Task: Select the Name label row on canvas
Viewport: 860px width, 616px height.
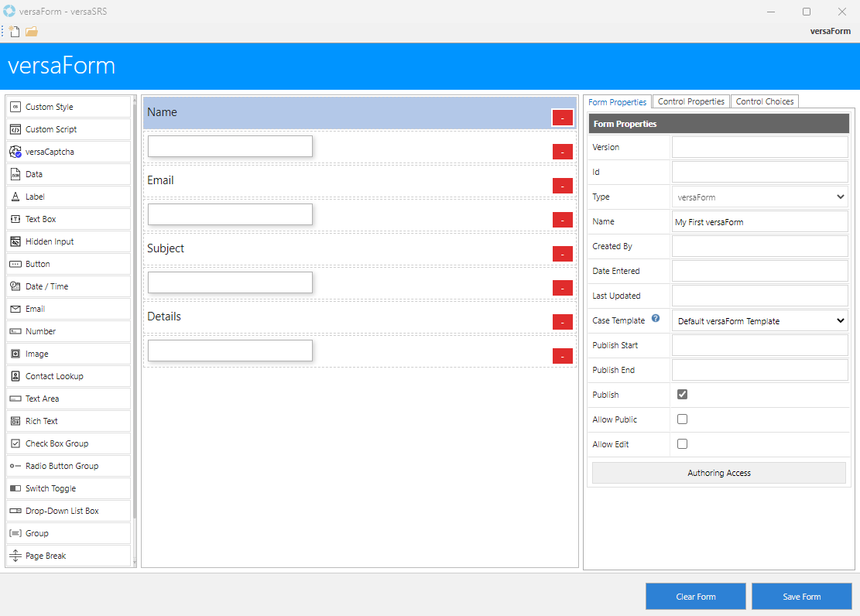Action: 359,113
